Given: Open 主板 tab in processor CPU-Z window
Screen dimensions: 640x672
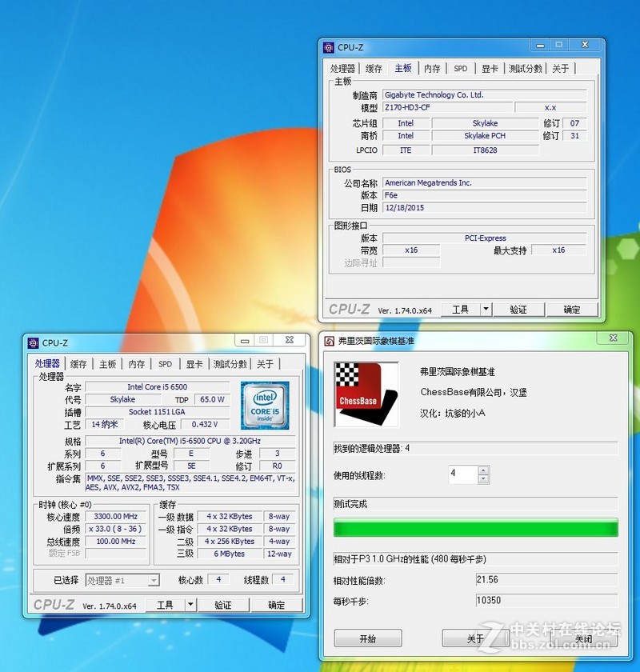Looking at the screenshot, I should click(x=107, y=364).
